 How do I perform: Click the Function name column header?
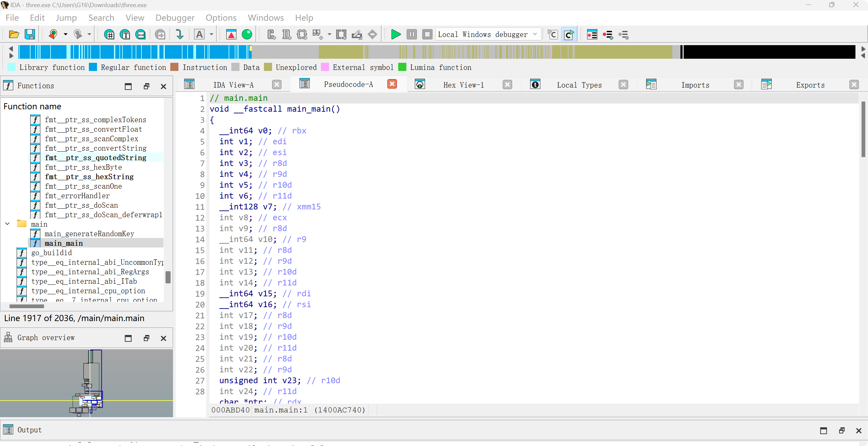[x=33, y=106]
